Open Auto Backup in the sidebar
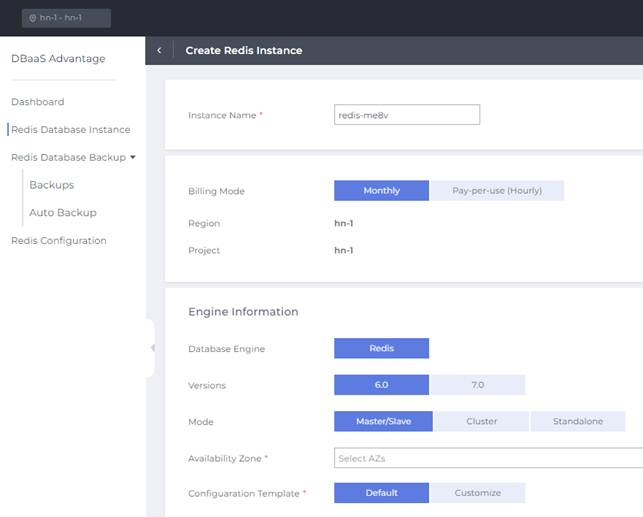 [63, 212]
